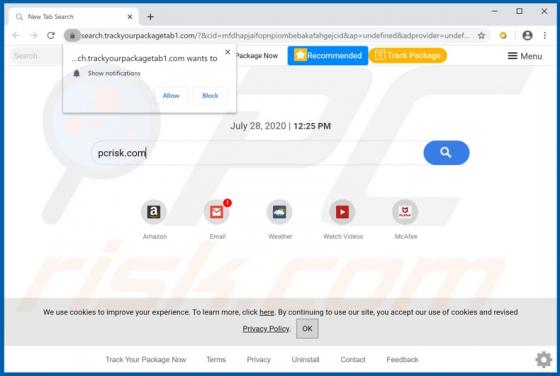Open a new browser tab

pos(150,16)
